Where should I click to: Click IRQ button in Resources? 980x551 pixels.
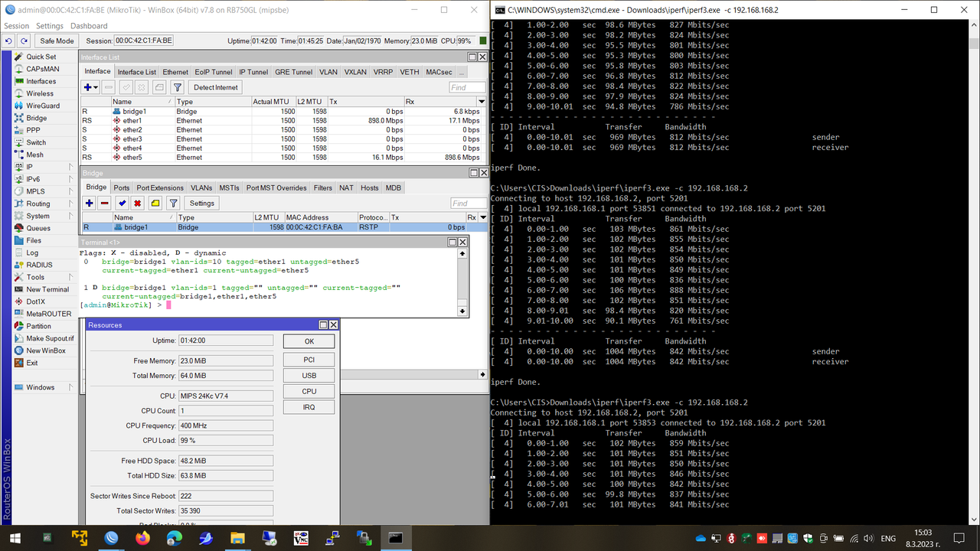[x=309, y=407]
